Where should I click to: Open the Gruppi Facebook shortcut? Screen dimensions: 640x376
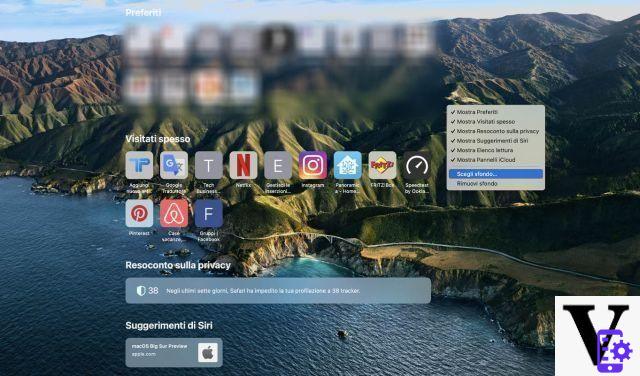tap(209, 213)
